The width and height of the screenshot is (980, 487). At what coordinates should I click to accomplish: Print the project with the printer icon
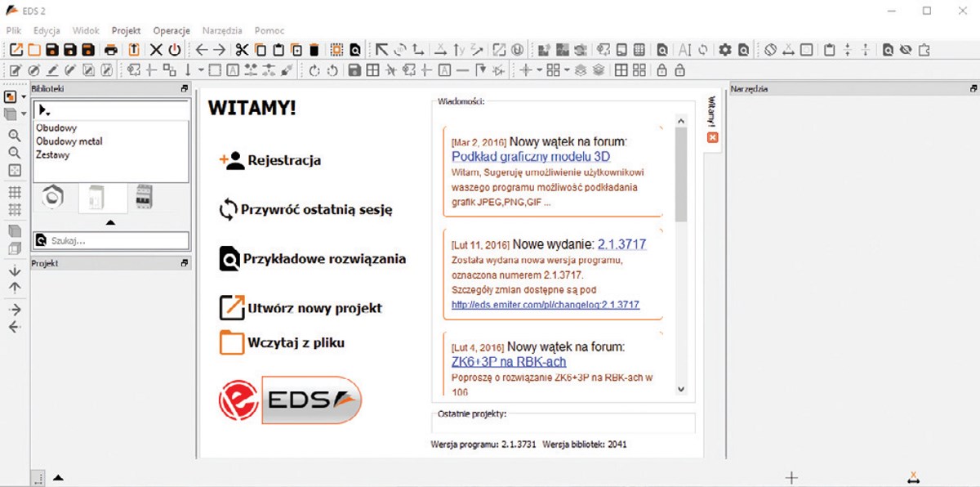coord(111,50)
